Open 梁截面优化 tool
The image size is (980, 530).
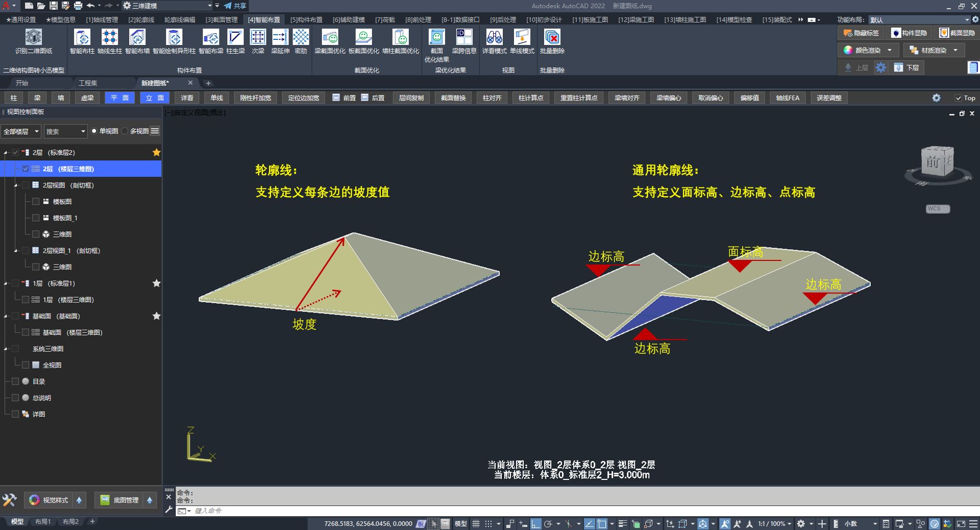[330, 37]
